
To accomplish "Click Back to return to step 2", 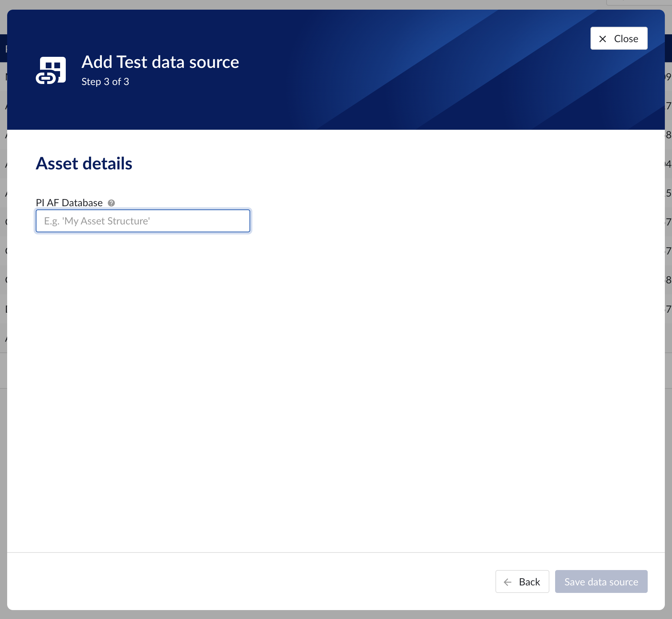I will [x=522, y=581].
